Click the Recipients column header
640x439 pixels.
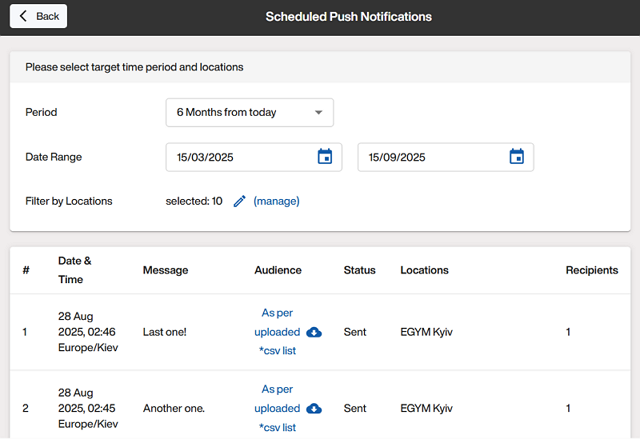coord(591,270)
